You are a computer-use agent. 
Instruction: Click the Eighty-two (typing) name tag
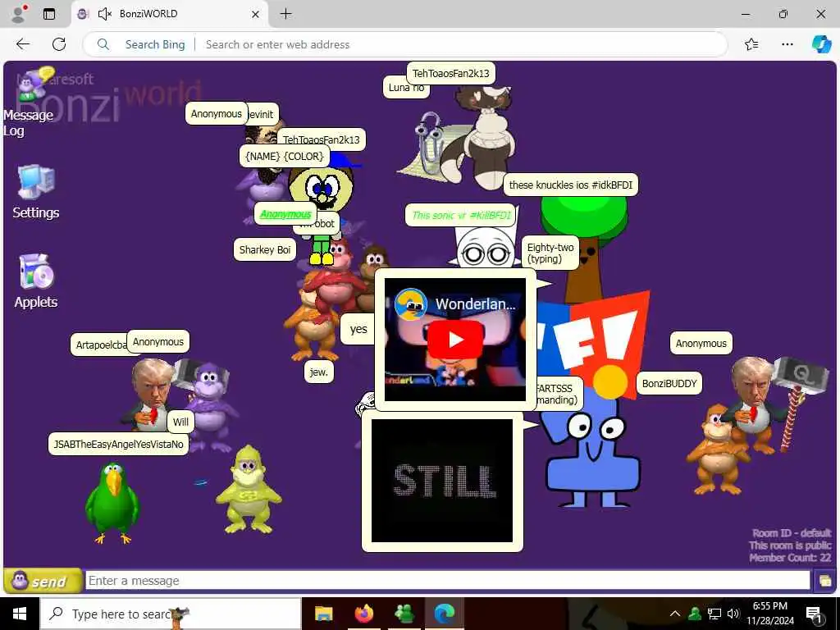[550, 253]
